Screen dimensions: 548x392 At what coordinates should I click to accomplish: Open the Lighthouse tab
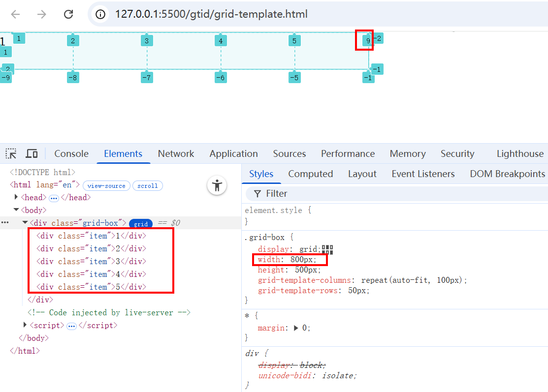click(520, 153)
